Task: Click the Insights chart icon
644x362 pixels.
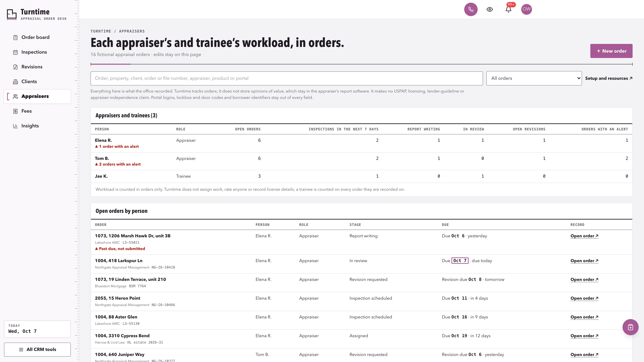Action: [15, 126]
